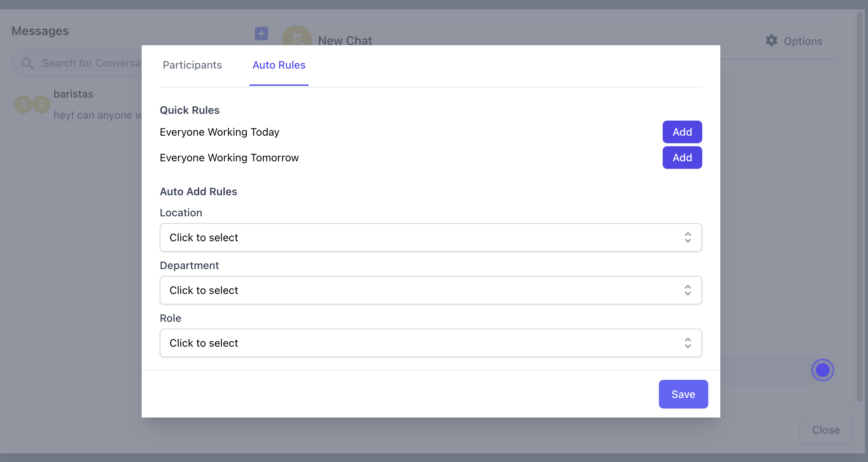Click the search magnifier icon
This screenshot has width=868, height=462.
point(28,63)
